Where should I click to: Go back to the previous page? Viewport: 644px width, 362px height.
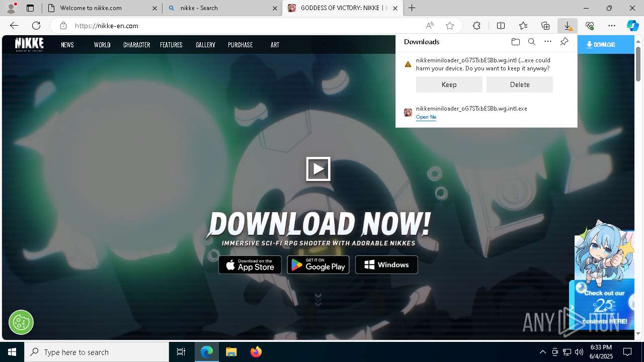14,26
